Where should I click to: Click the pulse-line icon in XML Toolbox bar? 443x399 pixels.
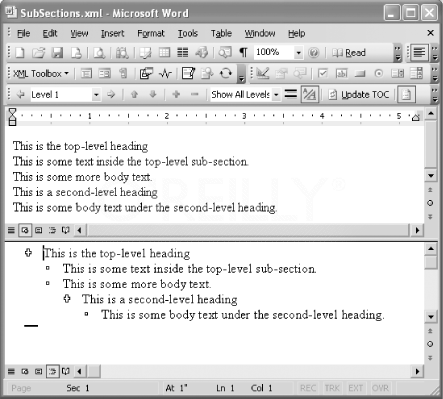(x=165, y=73)
